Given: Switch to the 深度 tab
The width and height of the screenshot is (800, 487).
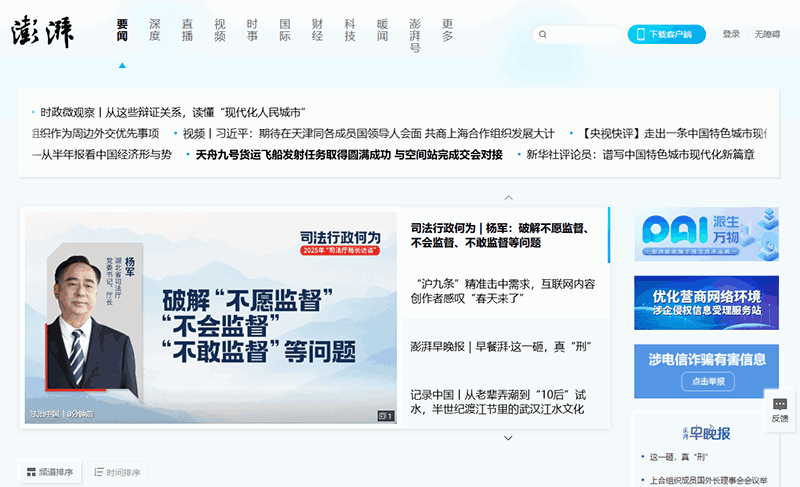Looking at the screenshot, I should tap(155, 30).
